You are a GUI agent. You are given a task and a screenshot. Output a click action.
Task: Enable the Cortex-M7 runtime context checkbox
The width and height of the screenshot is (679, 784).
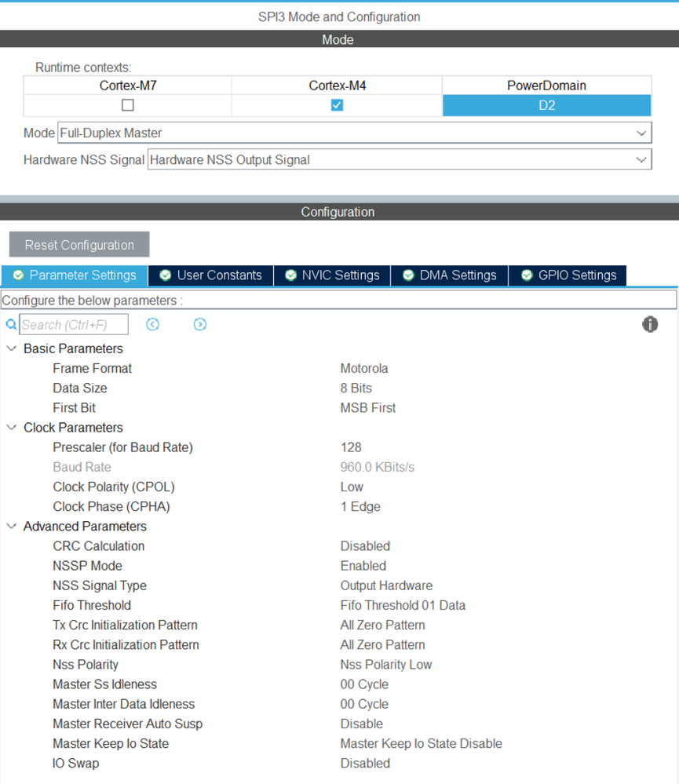click(128, 105)
